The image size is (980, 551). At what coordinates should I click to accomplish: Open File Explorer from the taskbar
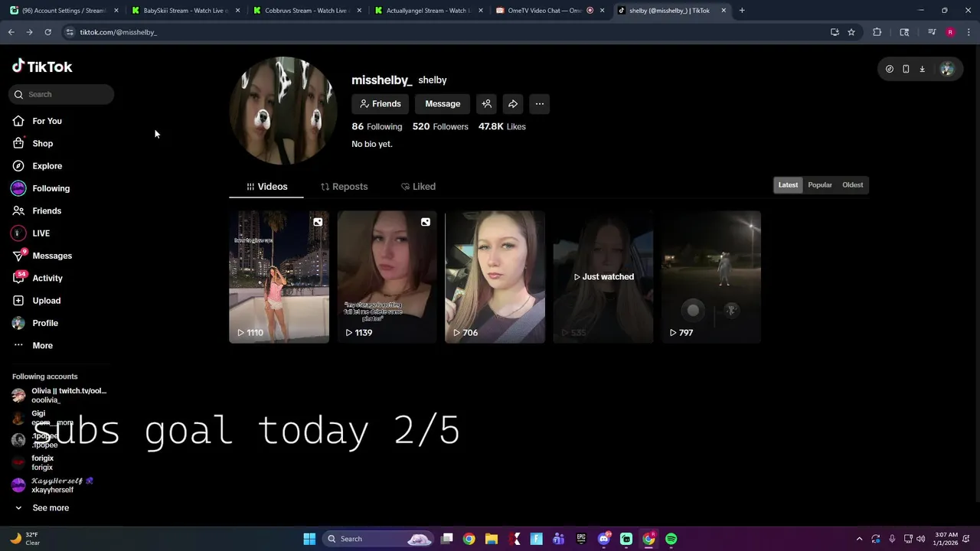pos(492,539)
